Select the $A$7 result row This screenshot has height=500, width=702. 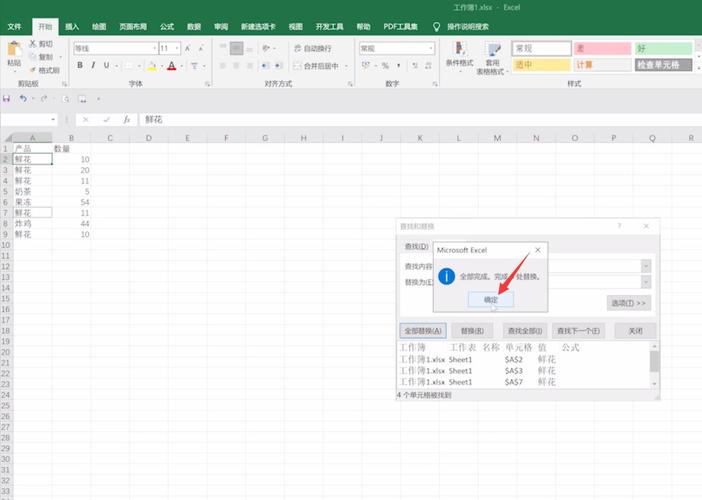coord(523,382)
